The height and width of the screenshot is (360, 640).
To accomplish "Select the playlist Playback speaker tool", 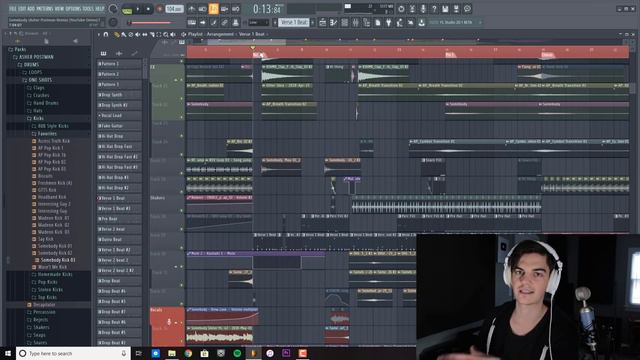I will tap(173, 35).
